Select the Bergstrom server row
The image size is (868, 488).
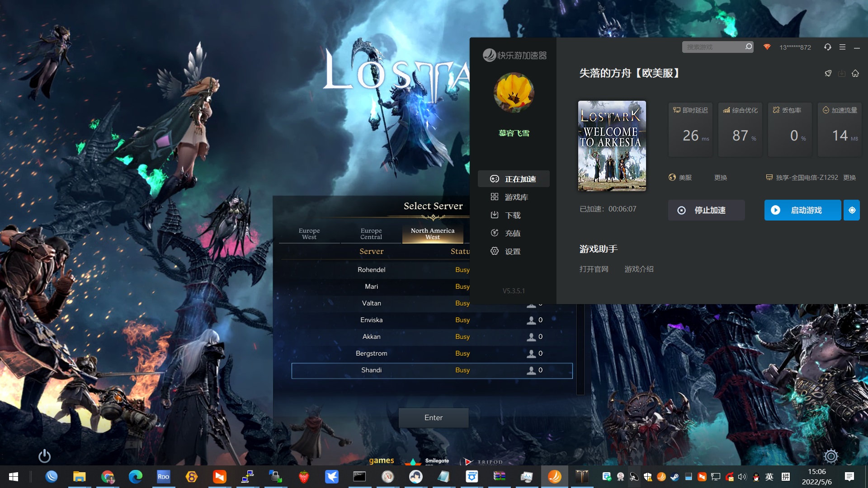[x=432, y=353]
